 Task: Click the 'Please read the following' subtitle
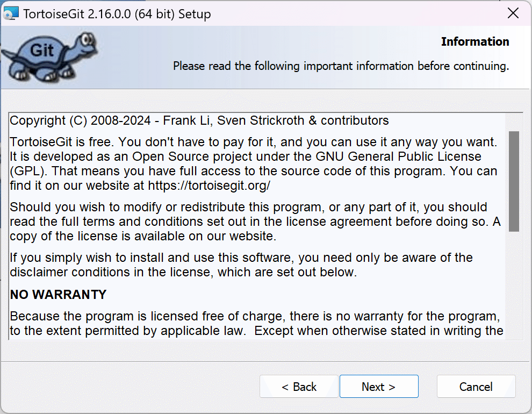click(x=341, y=67)
